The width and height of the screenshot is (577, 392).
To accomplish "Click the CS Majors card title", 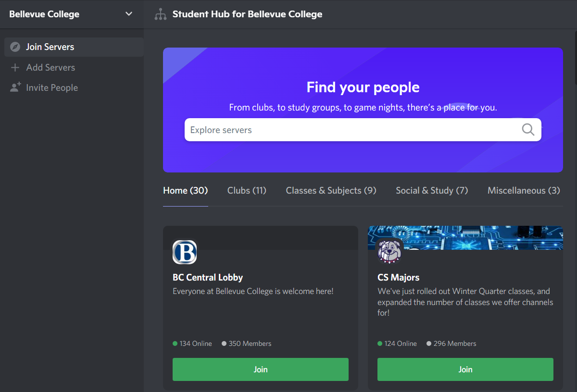I will (399, 277).
